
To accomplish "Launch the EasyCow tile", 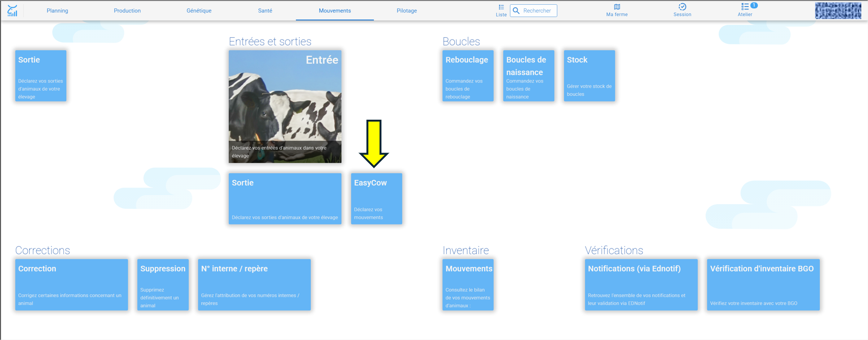I will (377, 199).
